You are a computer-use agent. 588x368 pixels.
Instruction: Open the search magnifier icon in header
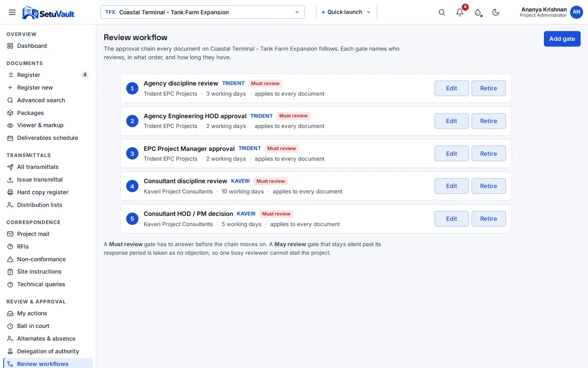pos(442,12)
